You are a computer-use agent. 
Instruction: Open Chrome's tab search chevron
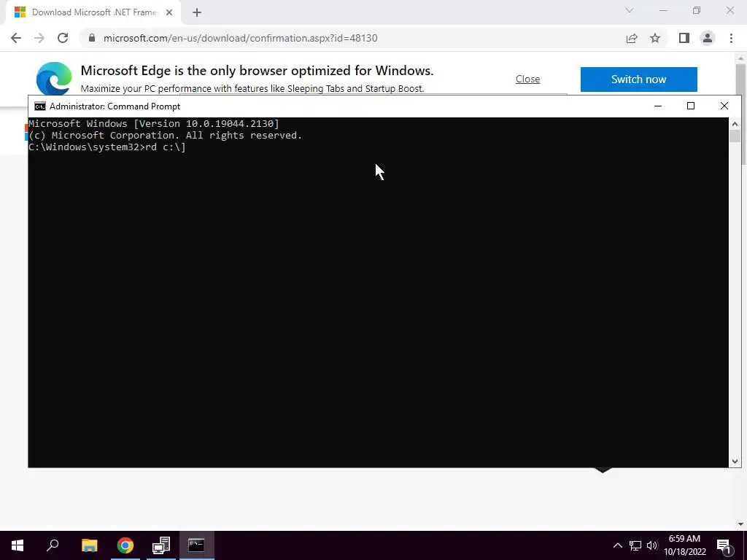coord(630,10)
